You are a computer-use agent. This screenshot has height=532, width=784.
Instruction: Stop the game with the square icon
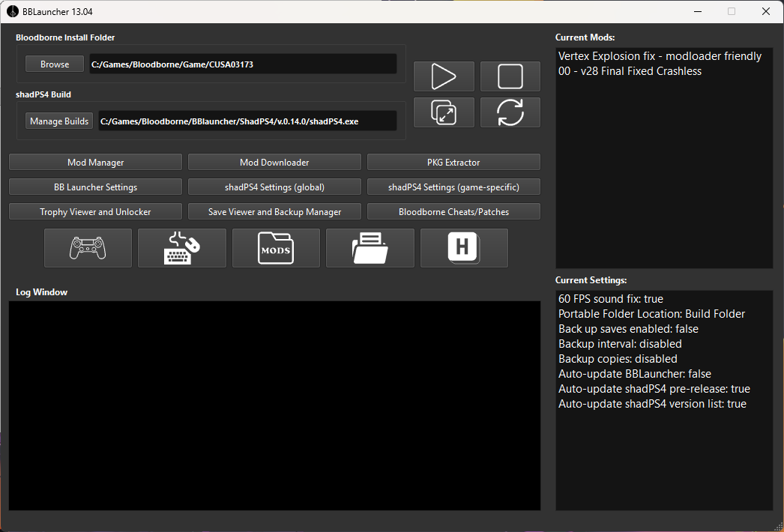coord(510,76)
